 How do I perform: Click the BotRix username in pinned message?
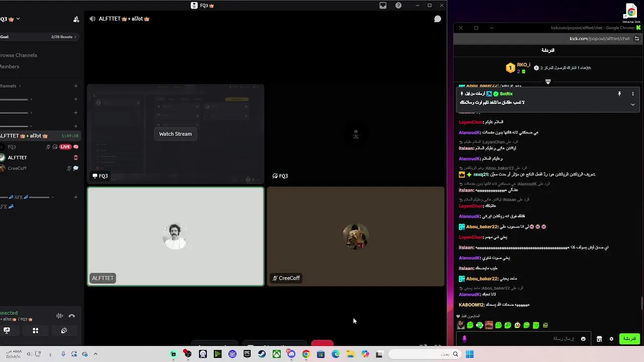click(506, 94)
